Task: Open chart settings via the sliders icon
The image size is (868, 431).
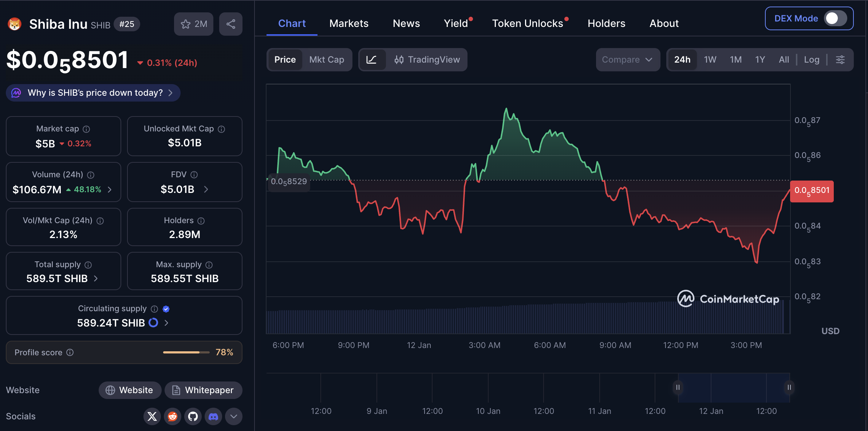Action: [x=841, y=60]
